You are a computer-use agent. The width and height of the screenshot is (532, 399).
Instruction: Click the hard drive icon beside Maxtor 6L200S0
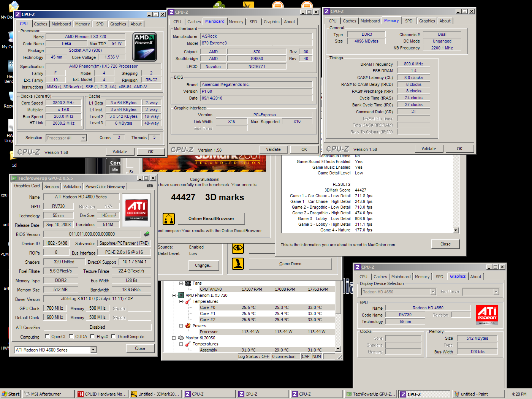(181, 338)
